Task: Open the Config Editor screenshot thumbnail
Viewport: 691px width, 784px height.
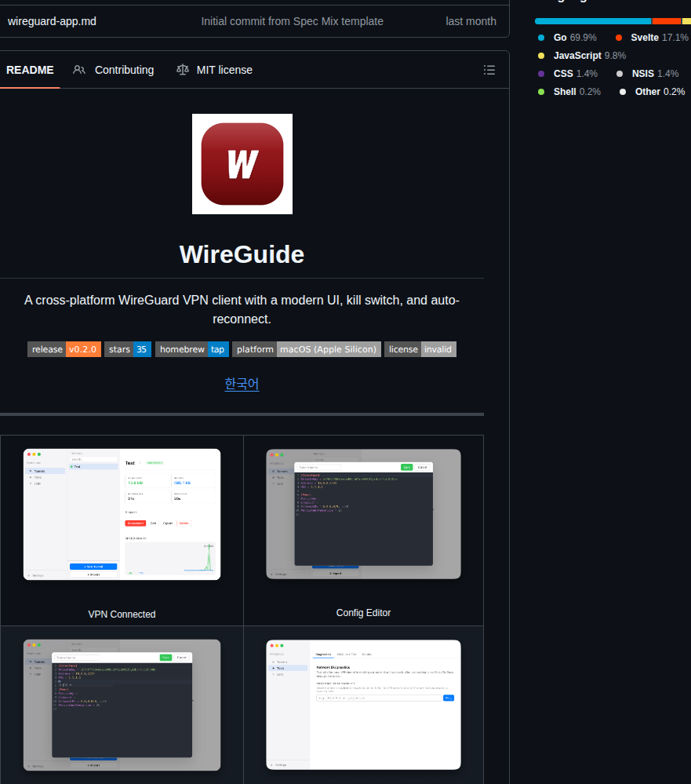Action: click(363, 514)
